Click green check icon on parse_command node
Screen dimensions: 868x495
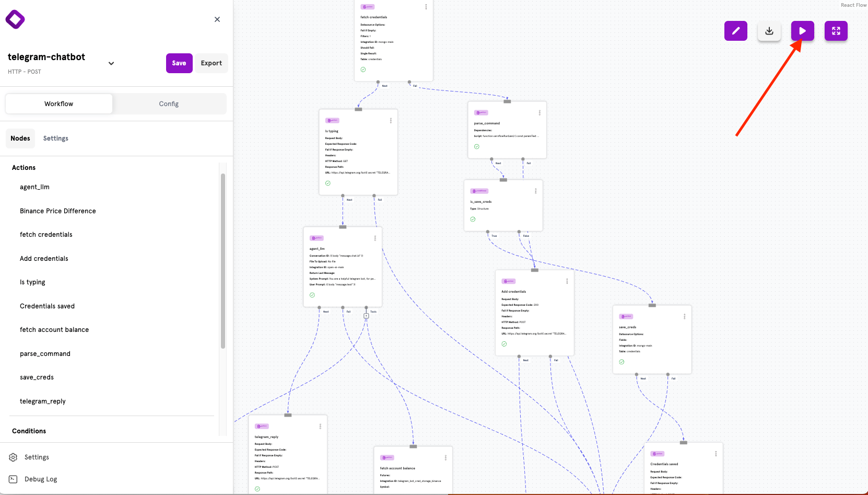point(477,147)
